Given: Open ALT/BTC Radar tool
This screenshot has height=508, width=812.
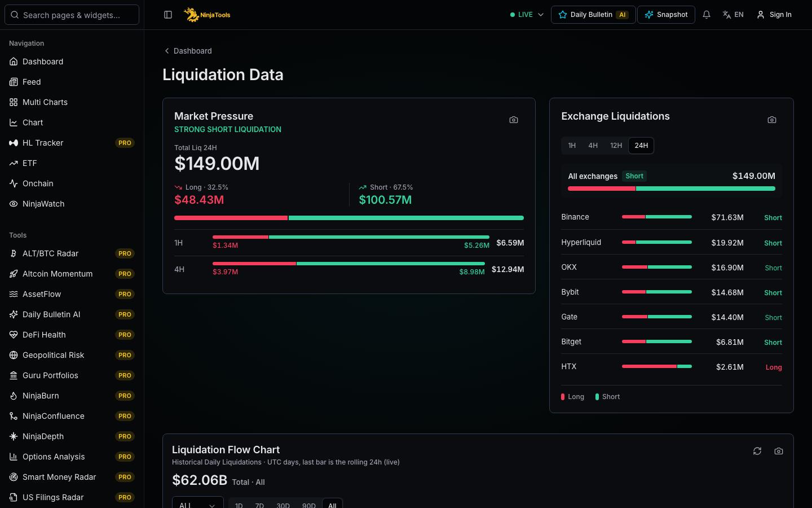Looking at the screenshot, I should pos(72,253).
